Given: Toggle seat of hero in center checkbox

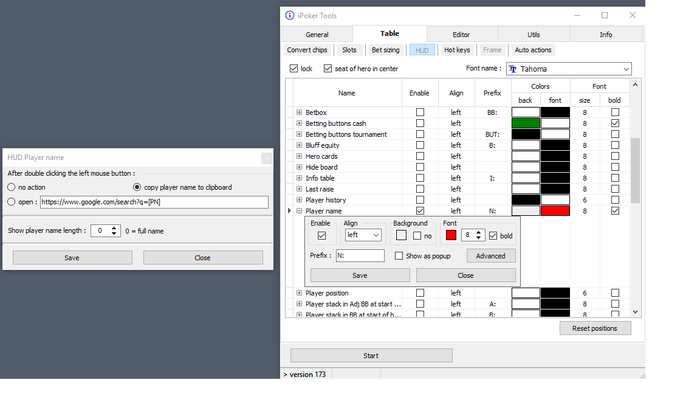Looking at the screenshot, I should coord(328,68).
